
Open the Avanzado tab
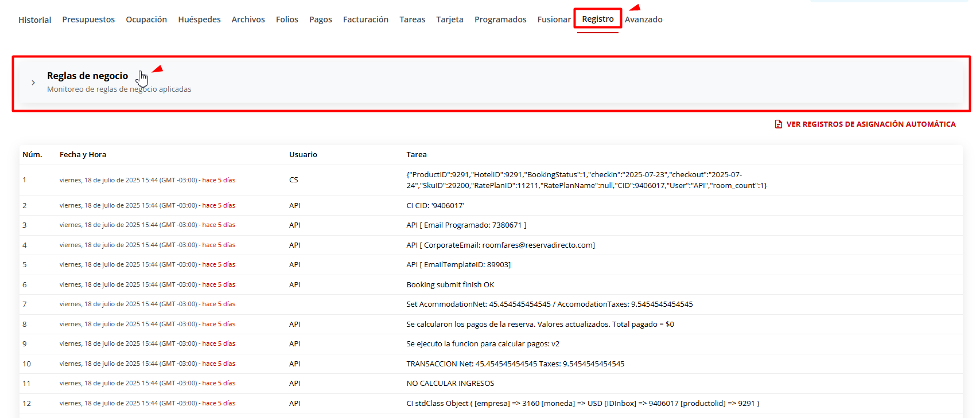point(643,19)
